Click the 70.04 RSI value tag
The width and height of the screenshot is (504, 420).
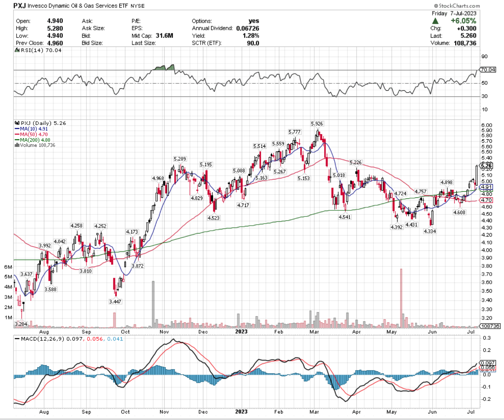488,70
